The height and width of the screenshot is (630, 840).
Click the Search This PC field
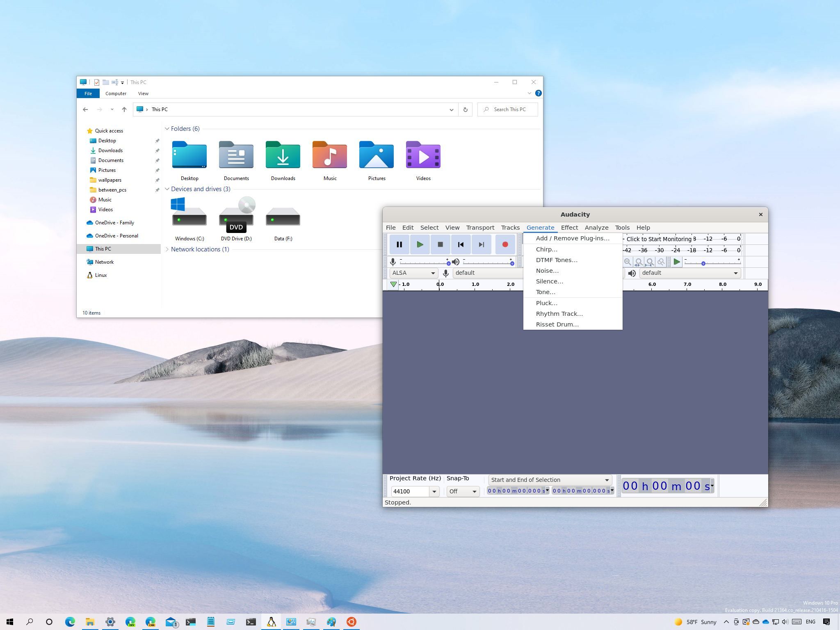[509, 110]
